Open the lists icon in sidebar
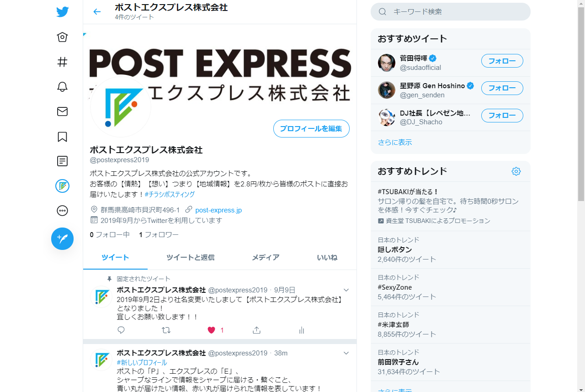585x392 pixels. 63,161
